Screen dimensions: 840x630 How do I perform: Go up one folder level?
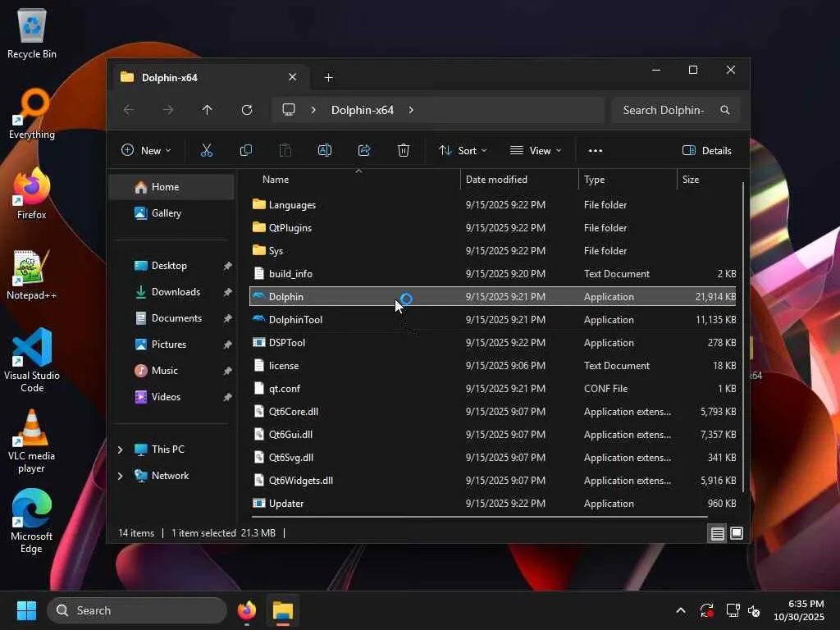(x=208, y=110)
